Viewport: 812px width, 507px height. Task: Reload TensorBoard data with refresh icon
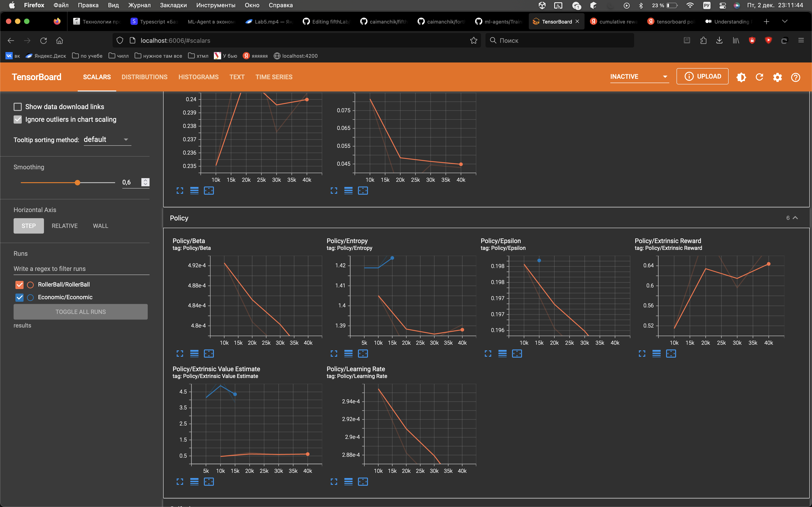point(759,77)
